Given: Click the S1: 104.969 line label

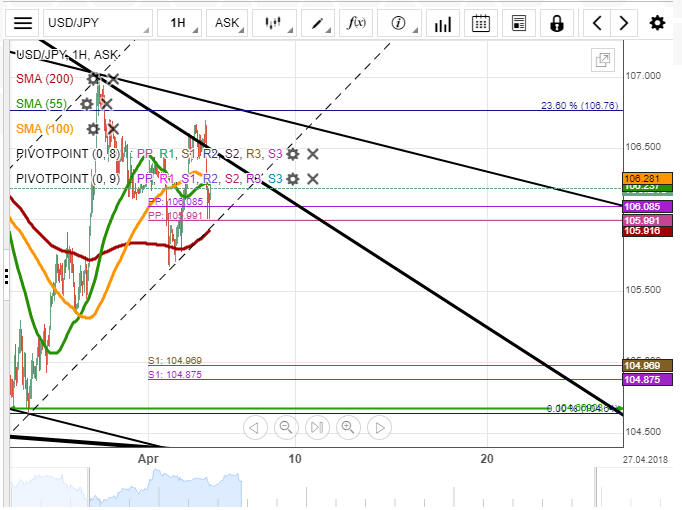Looking at the screenshot, I should tap(175, 360).
